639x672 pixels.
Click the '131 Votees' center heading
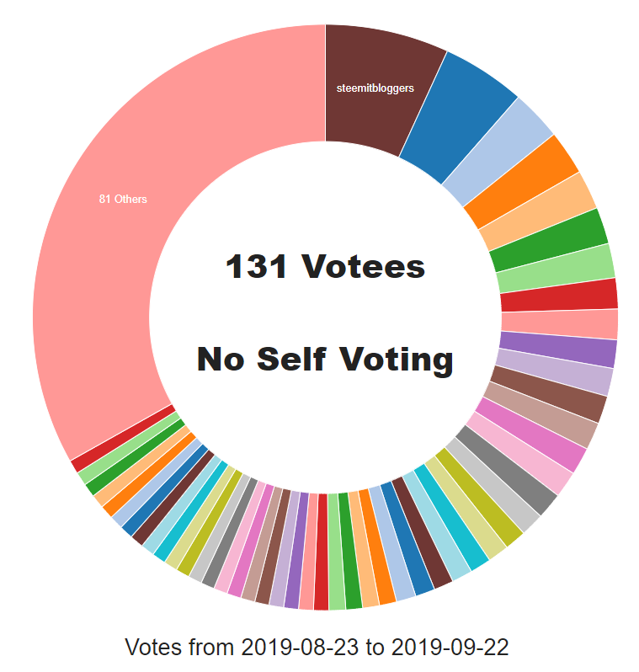[x=325, y=268]
